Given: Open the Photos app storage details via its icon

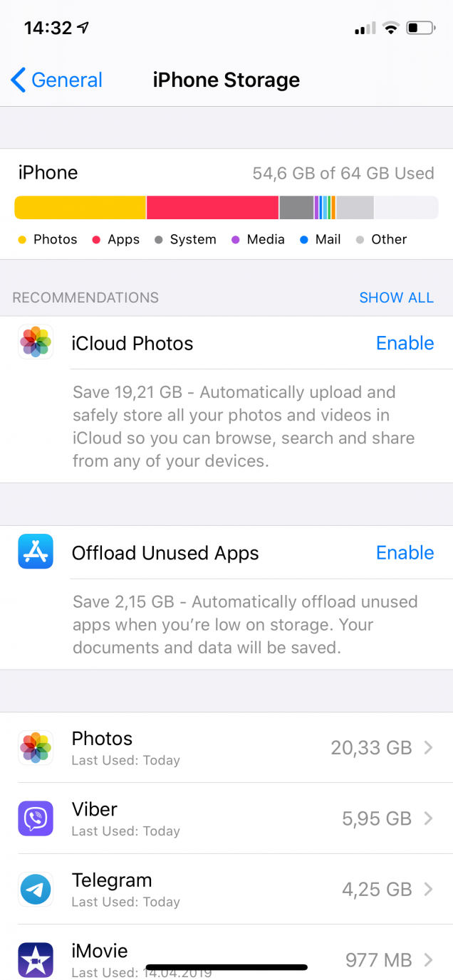Looking at the screenshot, I should point(36,747).
